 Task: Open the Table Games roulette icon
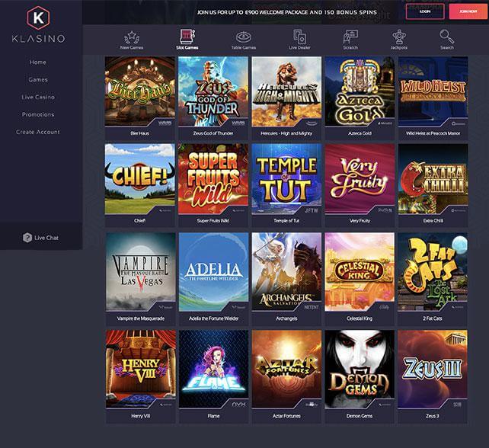click(x=244, y=37)
